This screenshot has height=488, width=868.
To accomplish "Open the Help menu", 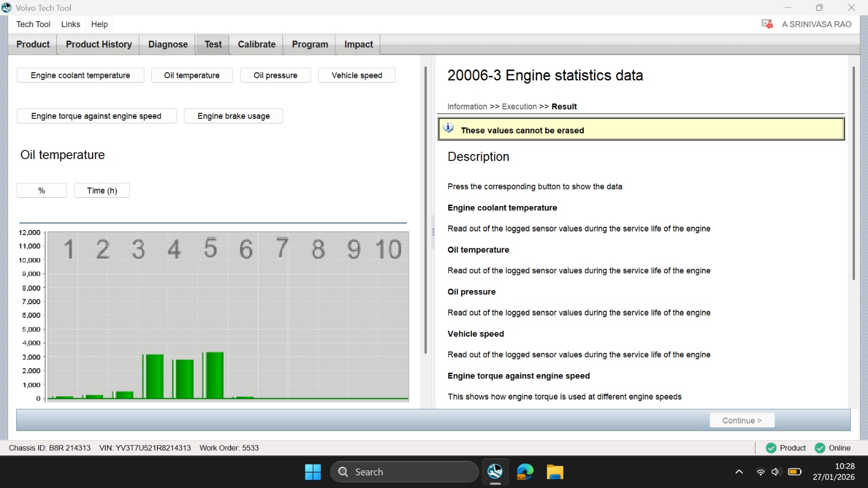I will (99, 24).
